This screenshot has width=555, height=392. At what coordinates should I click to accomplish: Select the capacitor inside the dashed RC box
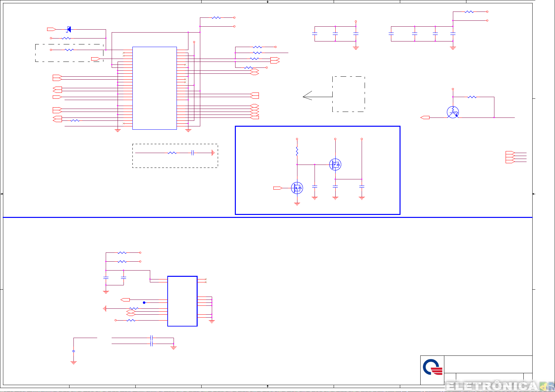[x=193, y=153]
